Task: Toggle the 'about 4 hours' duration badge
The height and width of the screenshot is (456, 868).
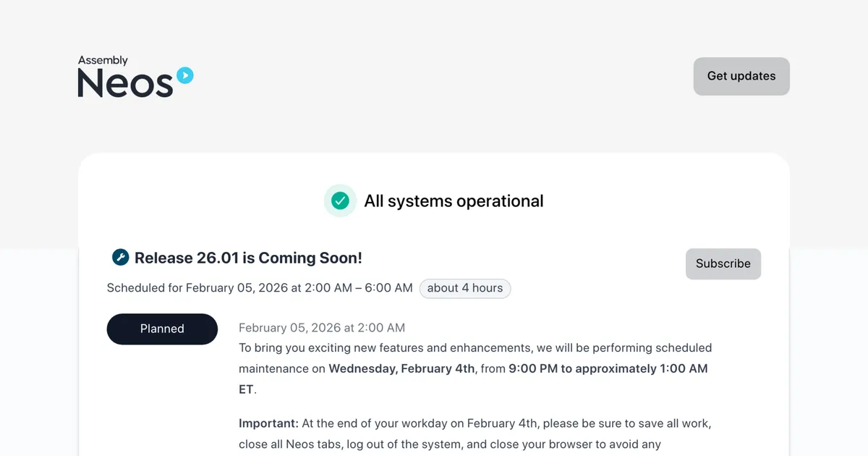Action: pyautogui.click(x=465, y=288)
